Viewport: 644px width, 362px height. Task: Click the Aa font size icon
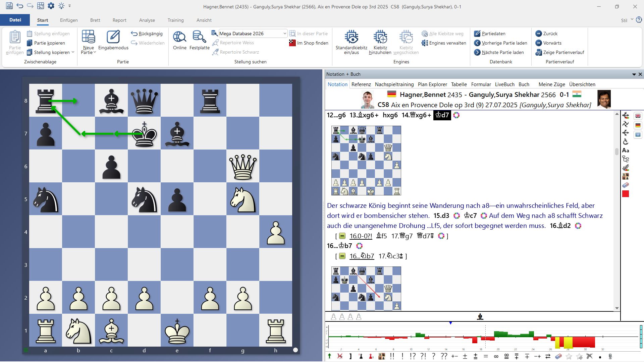click(626, 150)
